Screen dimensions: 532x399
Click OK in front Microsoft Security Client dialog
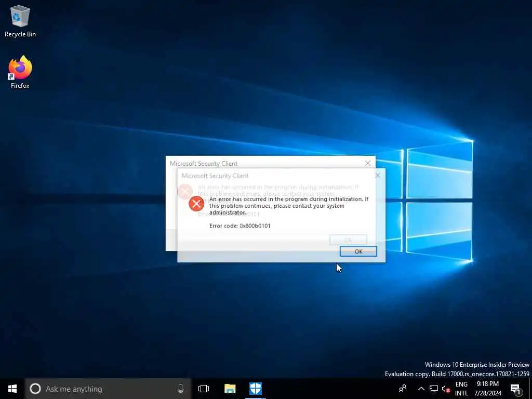[358, 251]
